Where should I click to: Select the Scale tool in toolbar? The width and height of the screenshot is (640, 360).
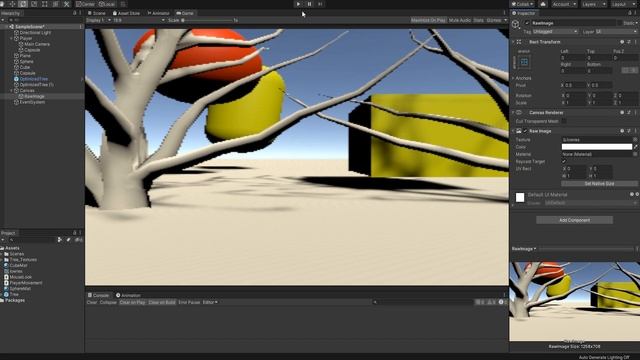point(34,4)
